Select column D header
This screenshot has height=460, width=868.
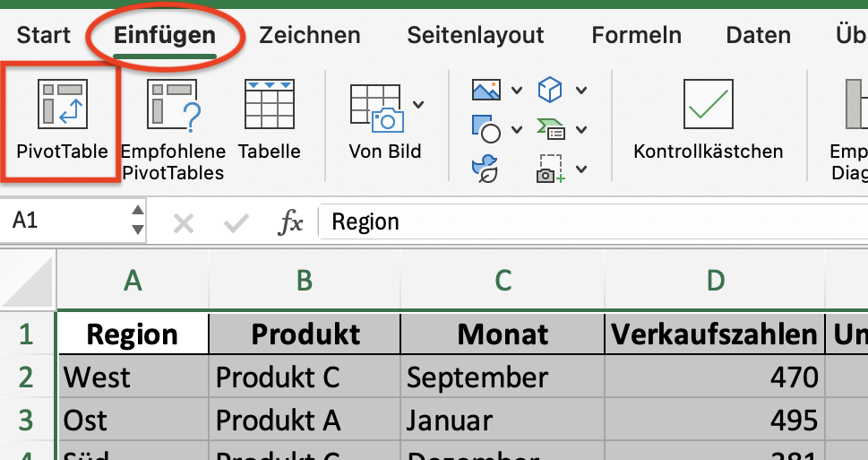(715, 281)
